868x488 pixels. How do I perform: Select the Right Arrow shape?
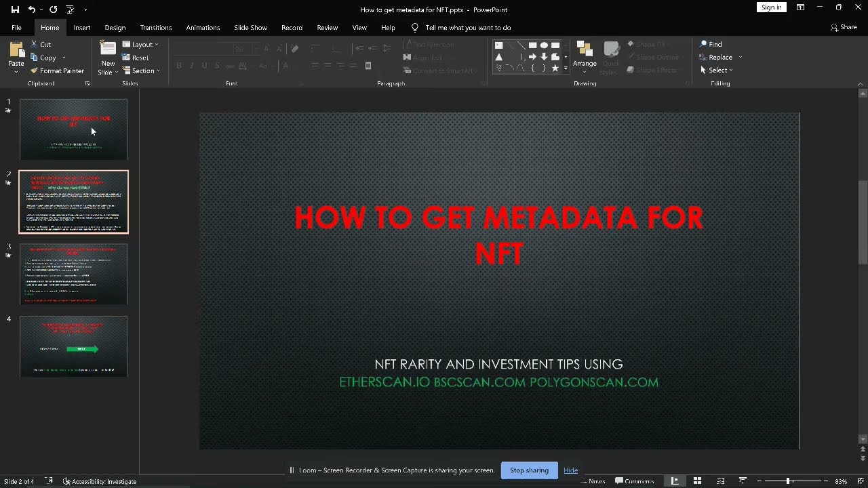coord(532,57)
